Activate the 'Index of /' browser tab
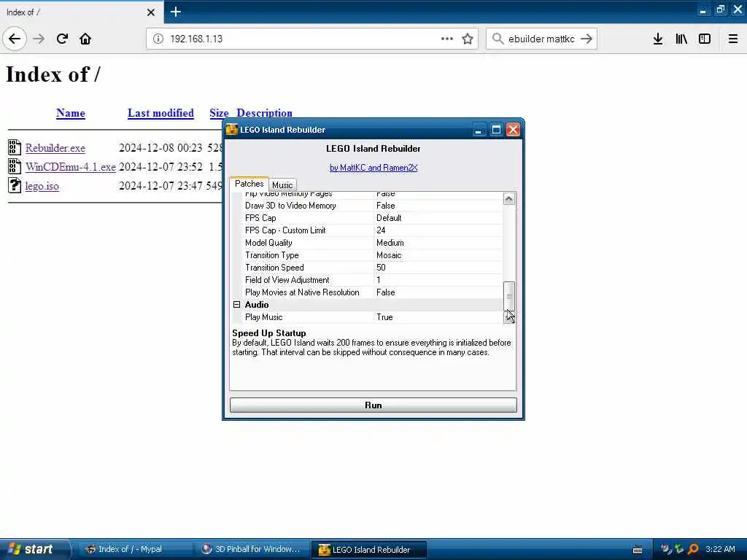The height and width of the screenshot is (560, 747). [81, 12]
